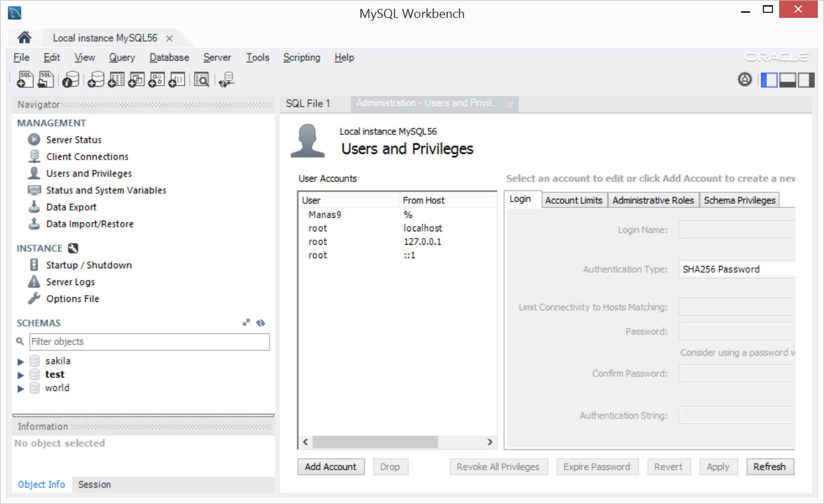Screen dimensions: 824x504
Task: Expand the test schema tree arrow
Action: tap(21, 375)
